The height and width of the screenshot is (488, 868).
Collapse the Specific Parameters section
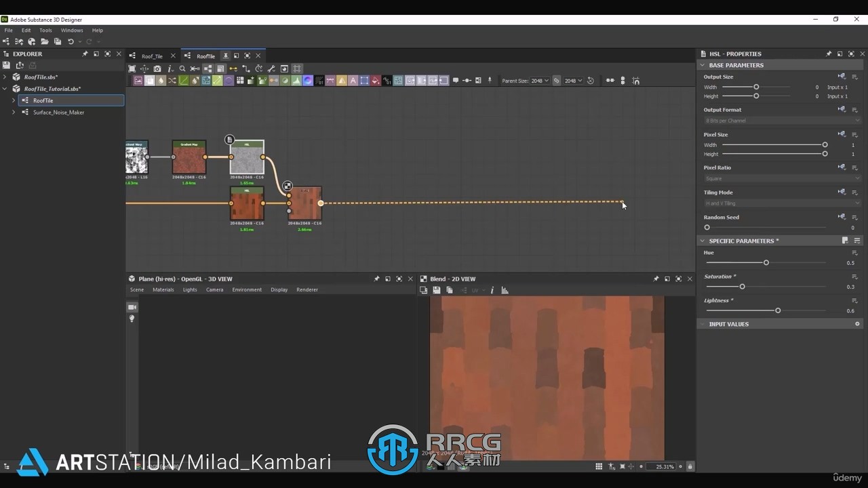[x=703, y=241]
